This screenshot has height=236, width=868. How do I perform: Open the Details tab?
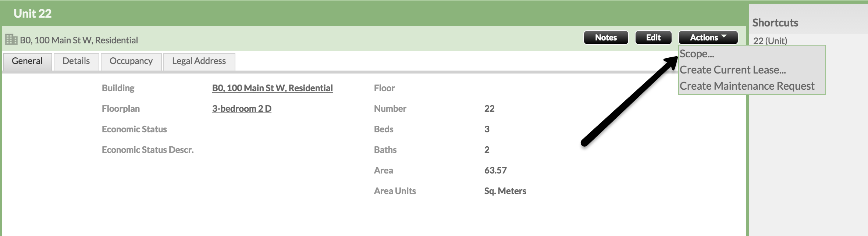76,61
